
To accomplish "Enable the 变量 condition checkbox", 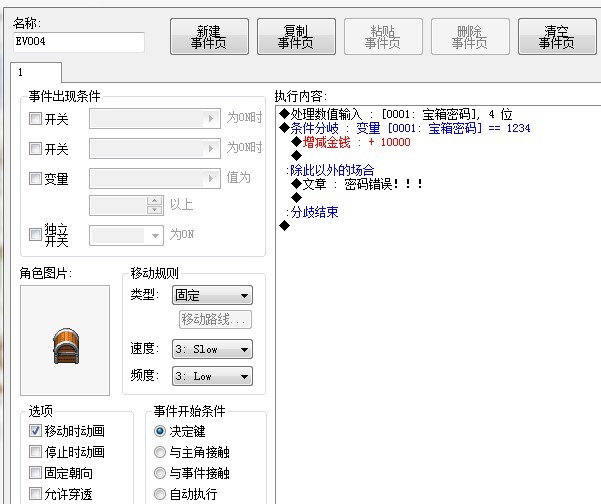I will coord(35,178).
